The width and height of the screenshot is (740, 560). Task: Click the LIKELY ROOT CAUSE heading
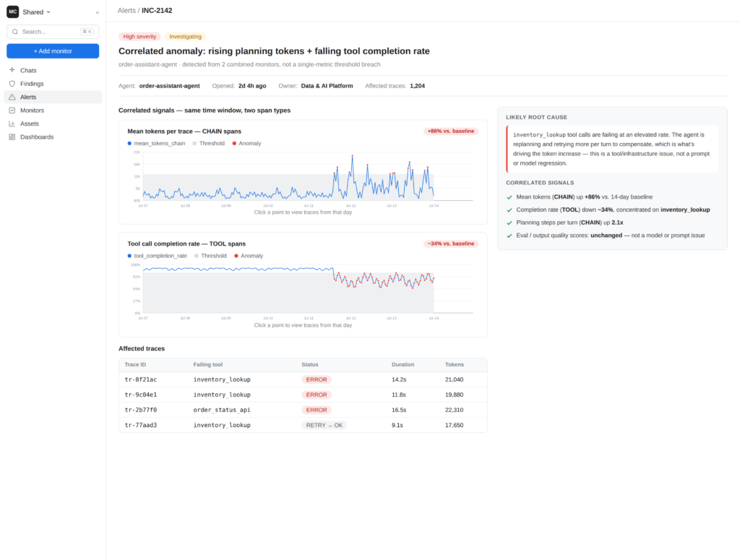(537, 117)
